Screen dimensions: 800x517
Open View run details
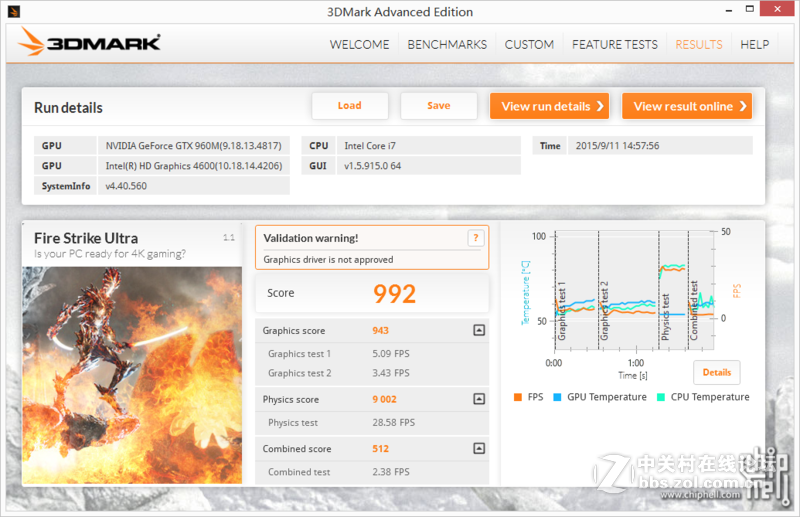pyautogui.click(x=549, y=106)
